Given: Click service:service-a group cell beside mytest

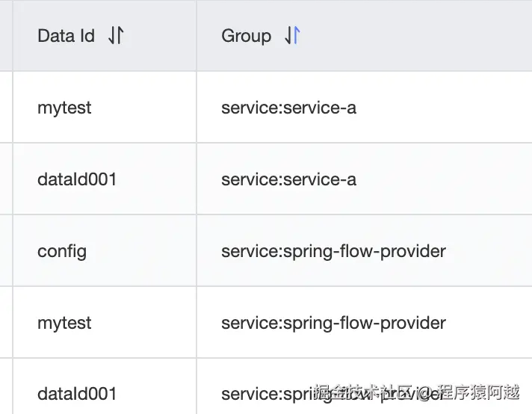Looking at the screenshot, I should coord(288,108).
